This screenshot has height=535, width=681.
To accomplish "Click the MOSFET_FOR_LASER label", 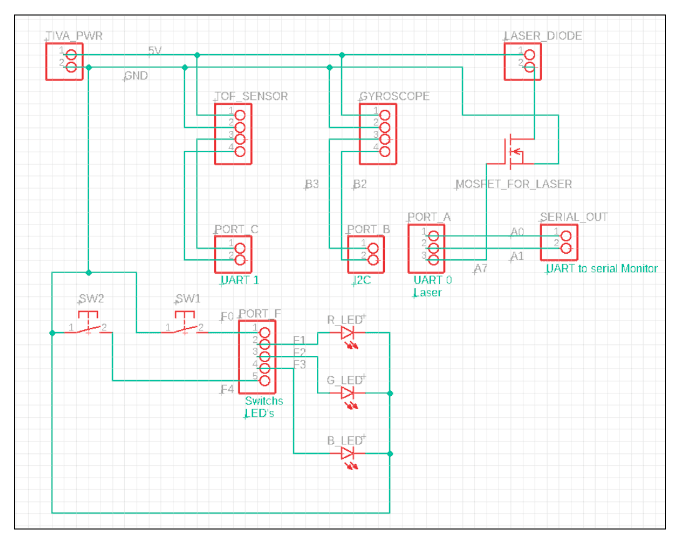I will tap(513, 184).
